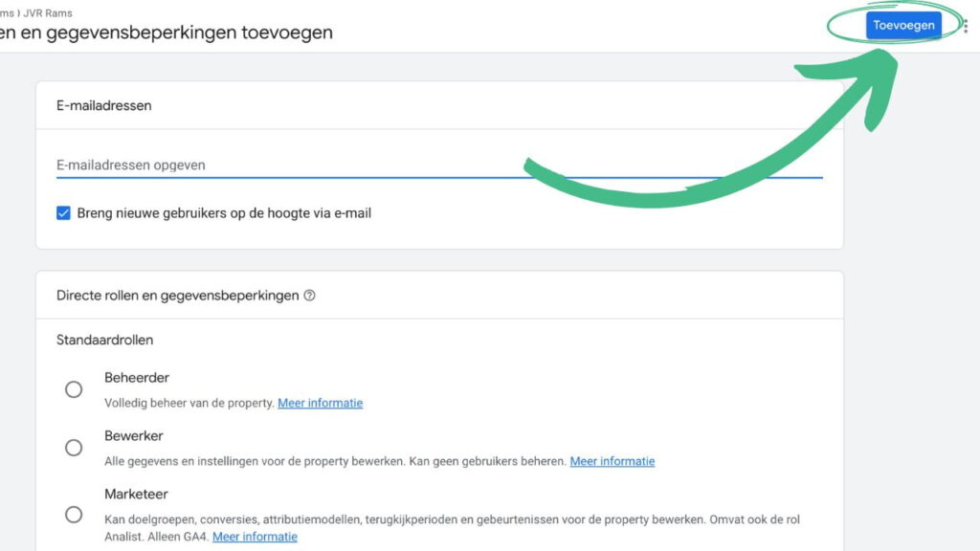This screenshot has width=980, height=551.
Task: Select the Bewerker role radio button
Action: (x=74, y=448)
